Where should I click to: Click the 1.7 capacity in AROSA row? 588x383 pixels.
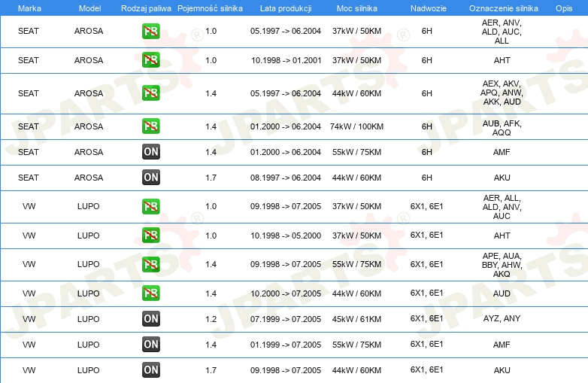(x=211, y=178)
